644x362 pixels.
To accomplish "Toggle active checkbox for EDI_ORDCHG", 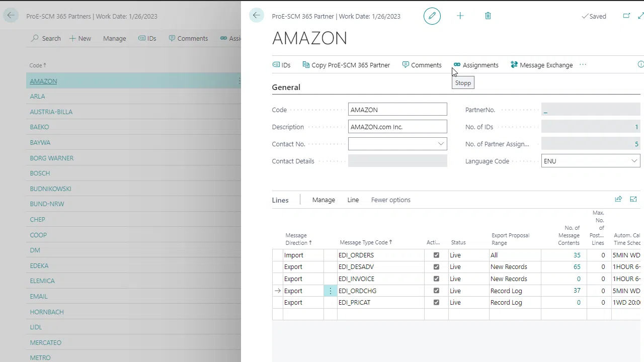I will click(x=436, y=291).
